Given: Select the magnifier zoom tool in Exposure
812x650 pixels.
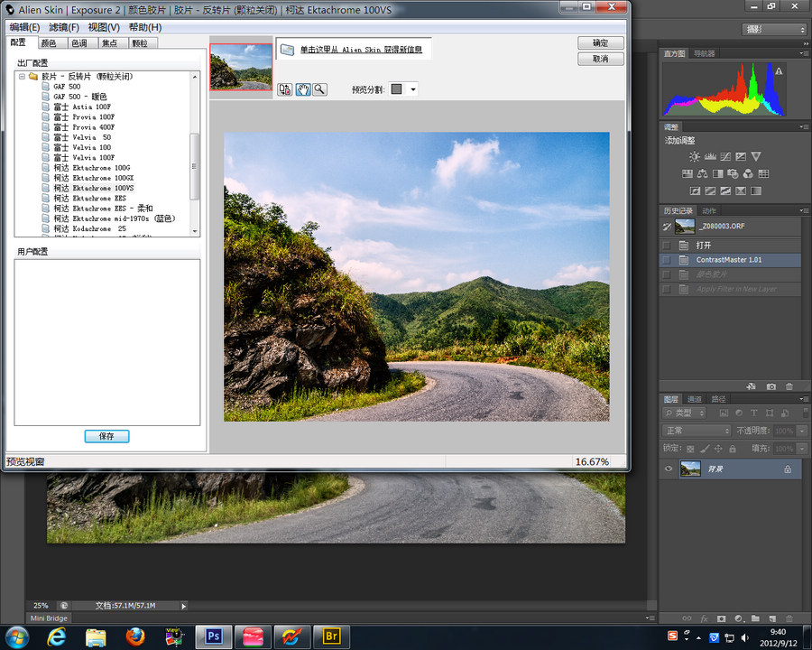Looking at the screenshot, I should click(319, 89).
